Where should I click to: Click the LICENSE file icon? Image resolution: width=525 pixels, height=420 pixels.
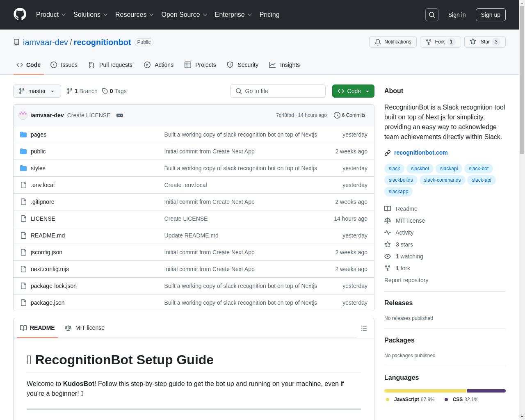click(x=23, y=219)
